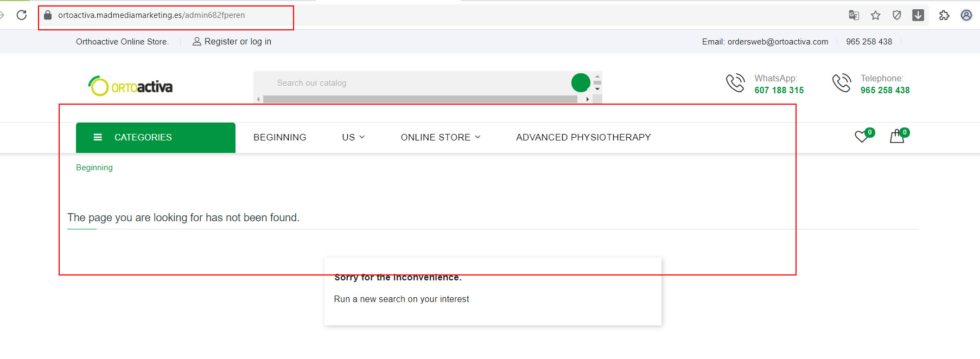Click the Beginning breadcrumb link
The height and width of the screenshot is (359, 980).
94,168
